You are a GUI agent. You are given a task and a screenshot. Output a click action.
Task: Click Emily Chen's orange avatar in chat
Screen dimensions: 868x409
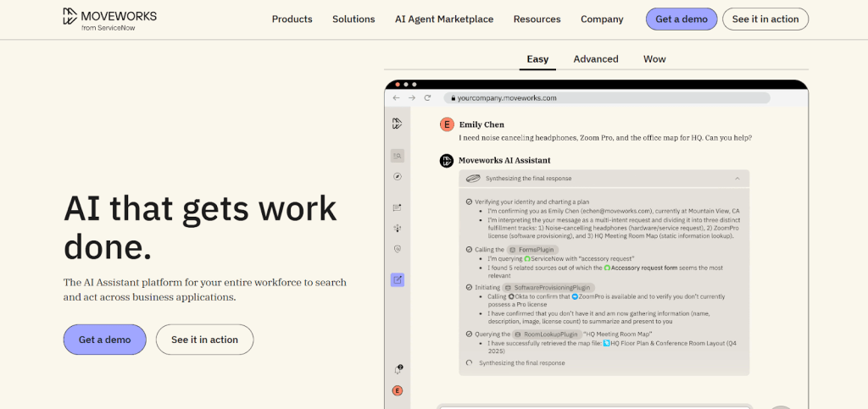(446, 124)
